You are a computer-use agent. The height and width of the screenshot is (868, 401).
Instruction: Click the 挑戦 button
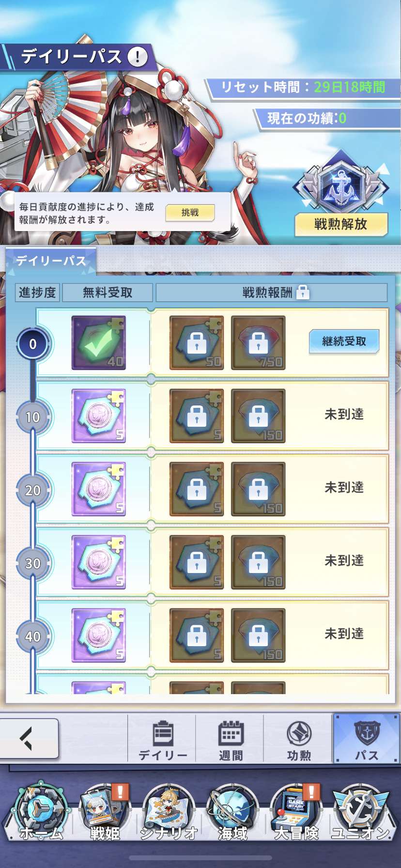pyautogui.click(x=190, y=213)
